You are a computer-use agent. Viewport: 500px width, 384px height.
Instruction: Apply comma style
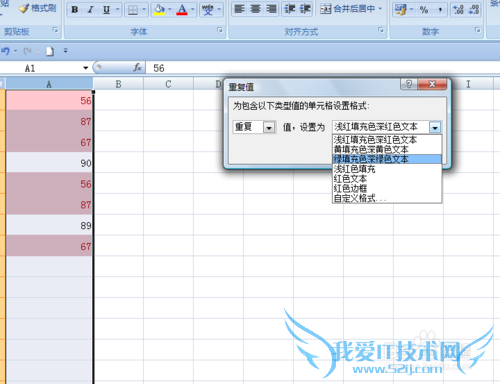tap(440, 10)
